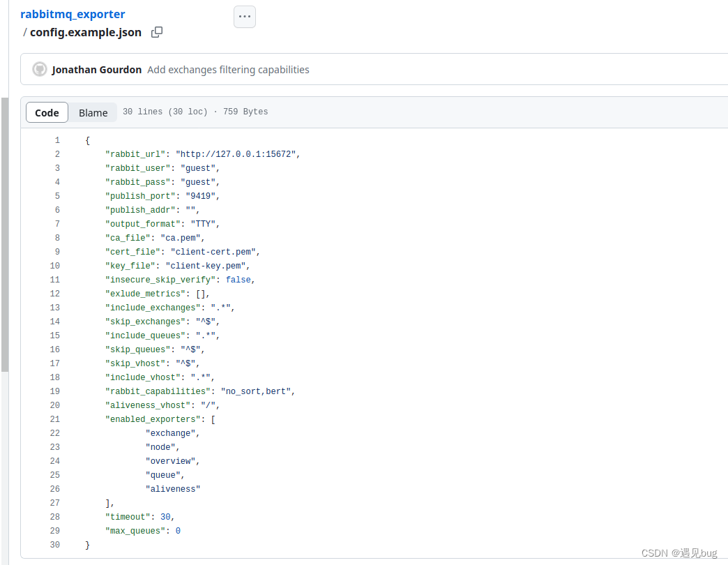Click the "client-cert.pem" value

point(213,252)
